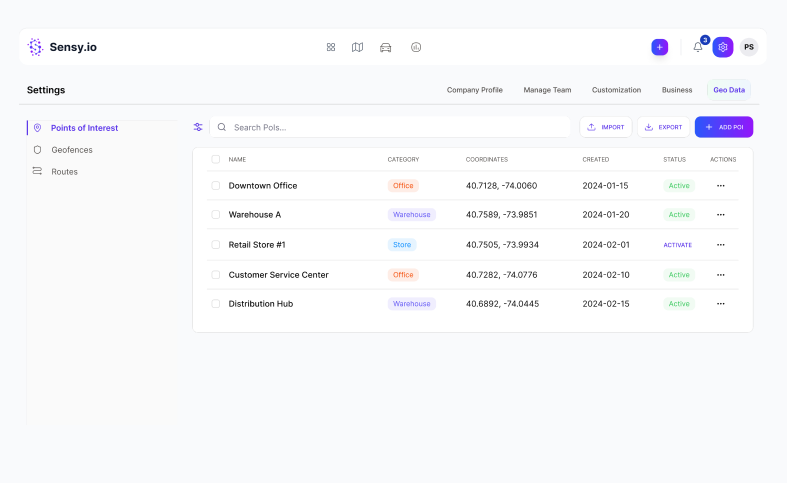Select Geofences in the sidebar
The image size is (787, 483).
pyautogui.click(x=71, y=150)
